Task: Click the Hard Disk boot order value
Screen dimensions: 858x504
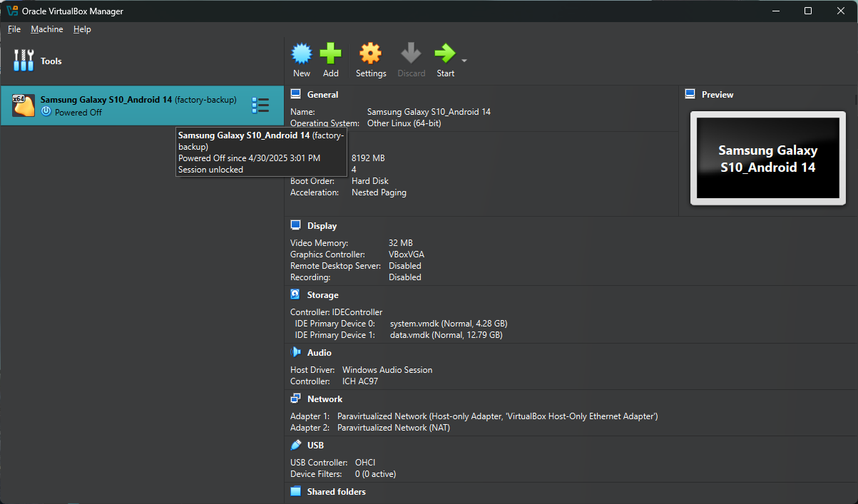Action: [x=370, y=181]
